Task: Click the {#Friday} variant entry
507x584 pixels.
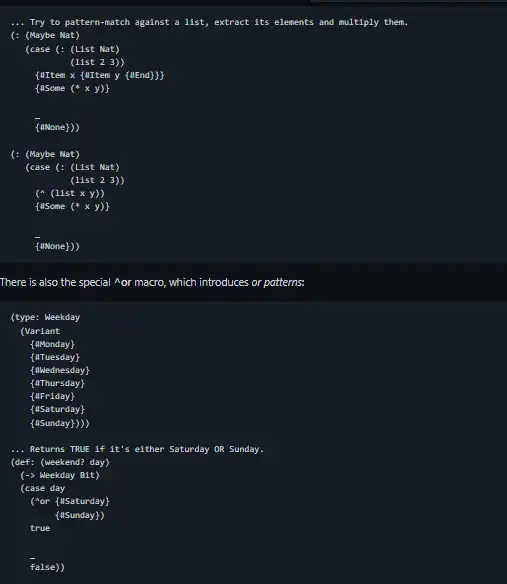Action: (53, 396)
